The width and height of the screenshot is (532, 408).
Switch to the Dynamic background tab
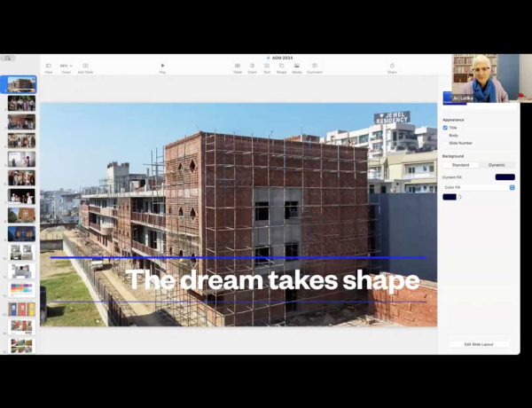[x=497, y=165]
